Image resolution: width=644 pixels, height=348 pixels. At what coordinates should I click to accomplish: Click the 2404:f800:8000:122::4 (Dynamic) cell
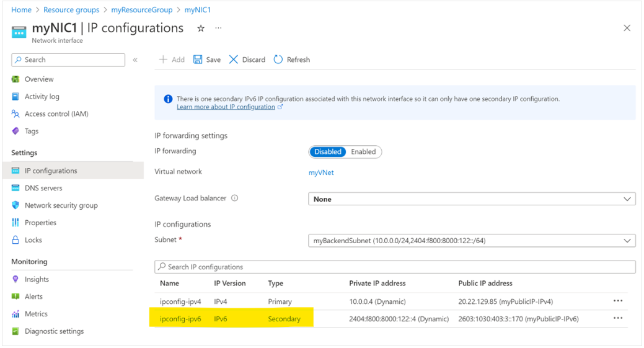pos(399,319)
